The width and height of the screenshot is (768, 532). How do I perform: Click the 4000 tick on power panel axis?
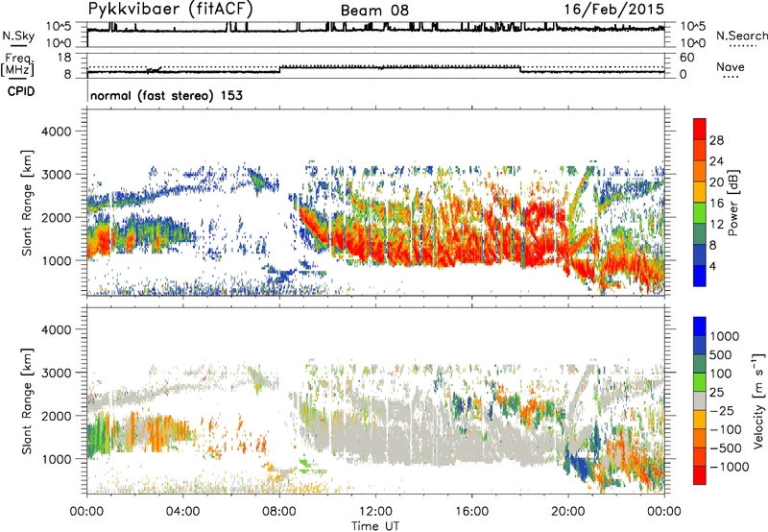tap(56, 132)
